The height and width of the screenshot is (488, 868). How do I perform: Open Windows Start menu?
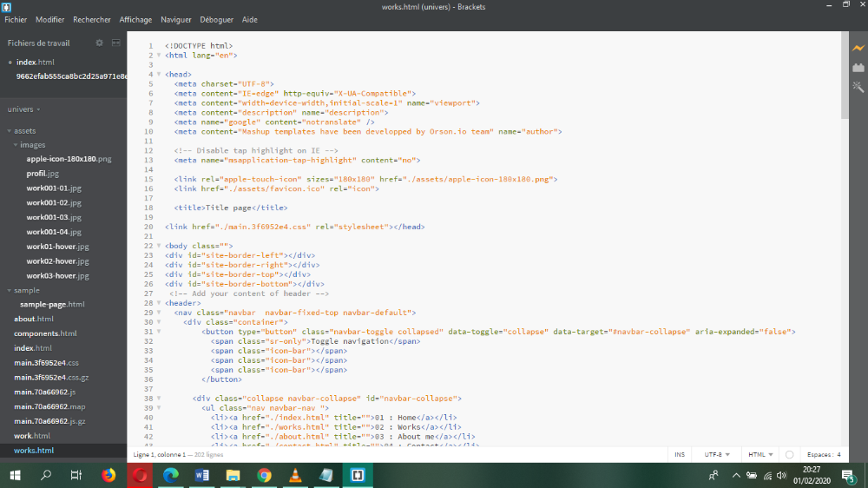pos(15,475)
